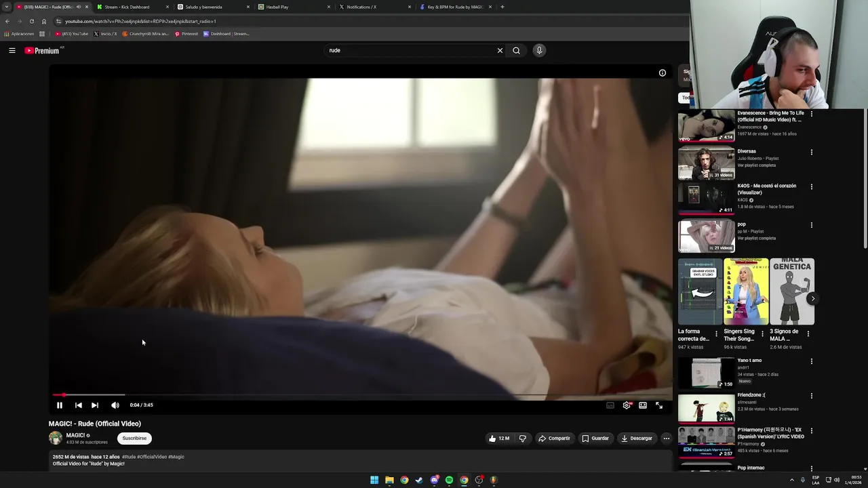This screenshot has height=488, width=868.
Task: Skip to next video in player
Action: pyautogui.click(x=95, y=405)
